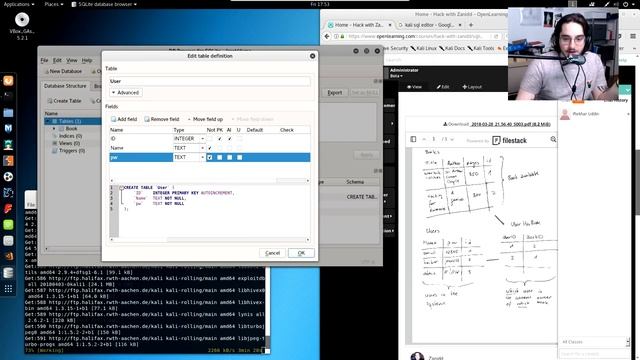Open the Help menu of DB Browser
The width and height of the screenshot is (640, 360).
tap(87, 60)
